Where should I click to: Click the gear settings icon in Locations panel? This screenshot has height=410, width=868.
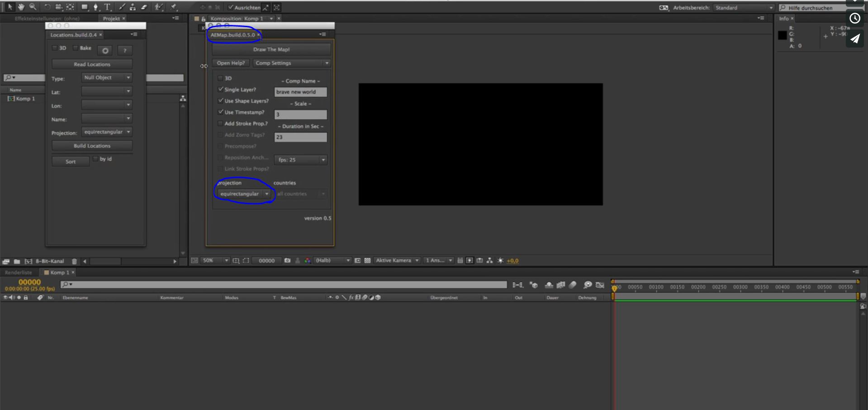[105, 51]
